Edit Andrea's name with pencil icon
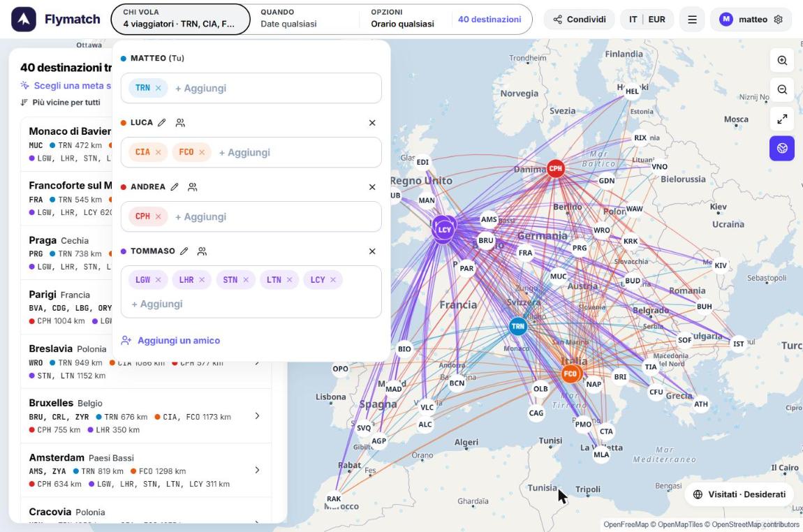 pyautogui.click(x=175, y=187)
